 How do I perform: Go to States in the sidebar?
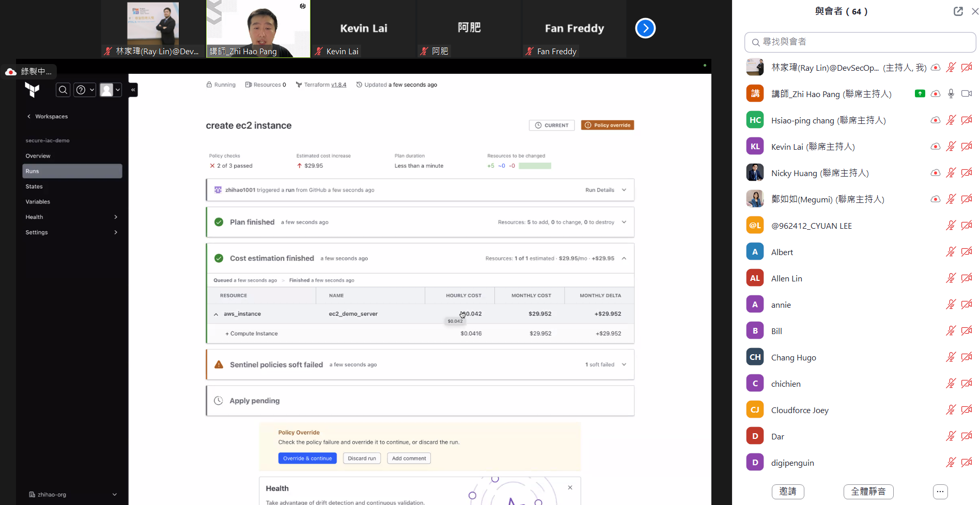click(x=34, y=186)
